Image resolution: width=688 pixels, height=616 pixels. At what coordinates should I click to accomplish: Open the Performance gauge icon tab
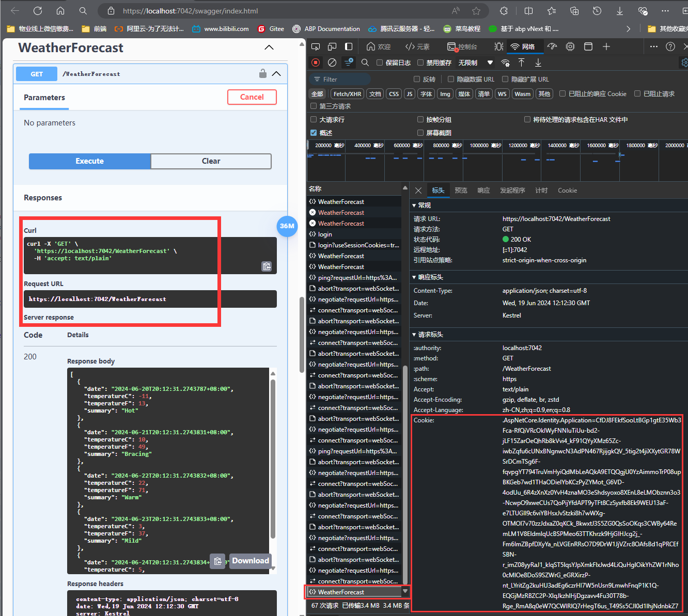pos(552,46)
